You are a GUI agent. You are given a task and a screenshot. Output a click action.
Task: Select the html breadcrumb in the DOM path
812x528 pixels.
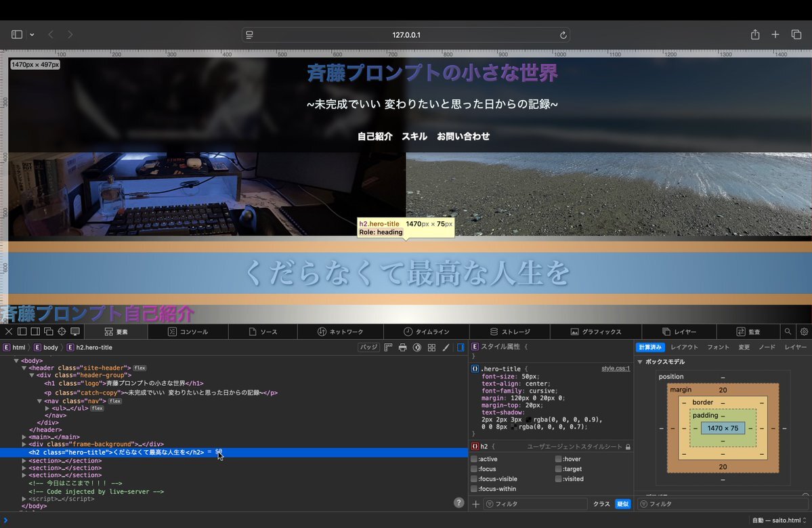(14, 347)
